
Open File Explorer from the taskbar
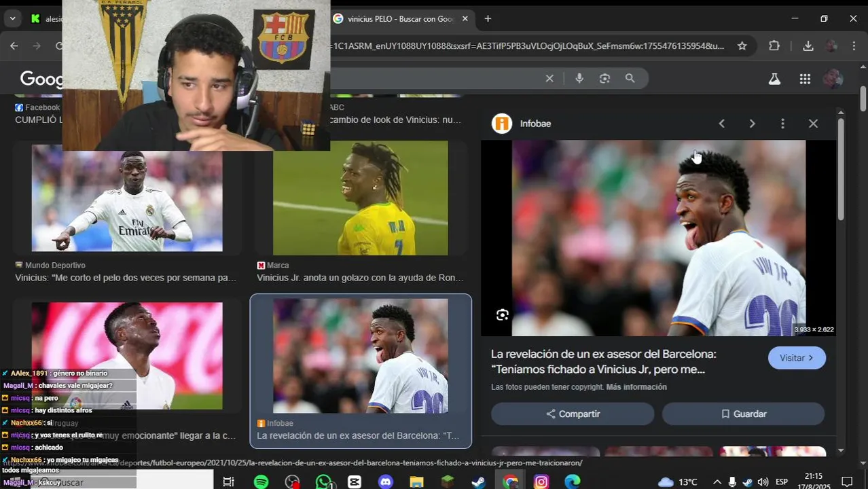(416, 482)
